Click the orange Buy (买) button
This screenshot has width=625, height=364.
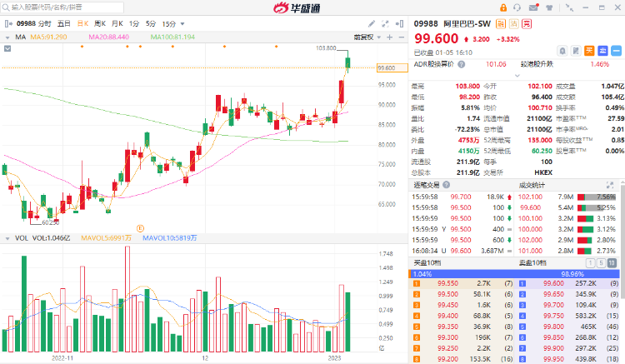589,51
